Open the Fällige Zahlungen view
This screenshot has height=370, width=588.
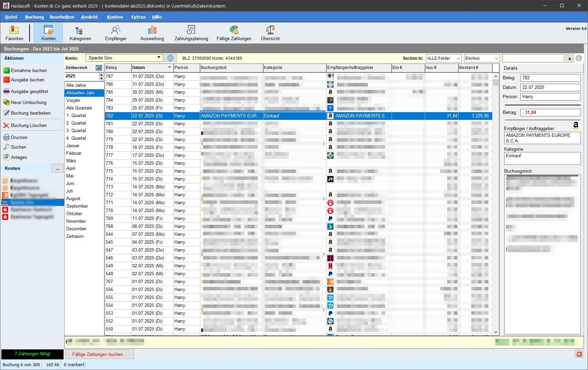pyautogui.click(x=234, y=33)
